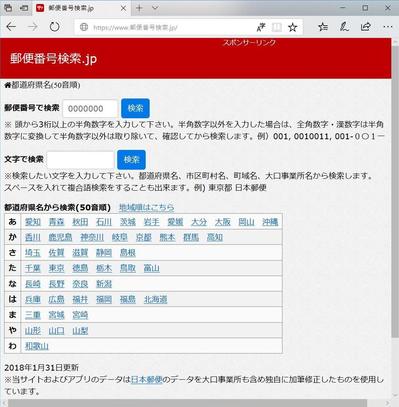Close the 郵便番号検索.jp tab

[123, 8]
